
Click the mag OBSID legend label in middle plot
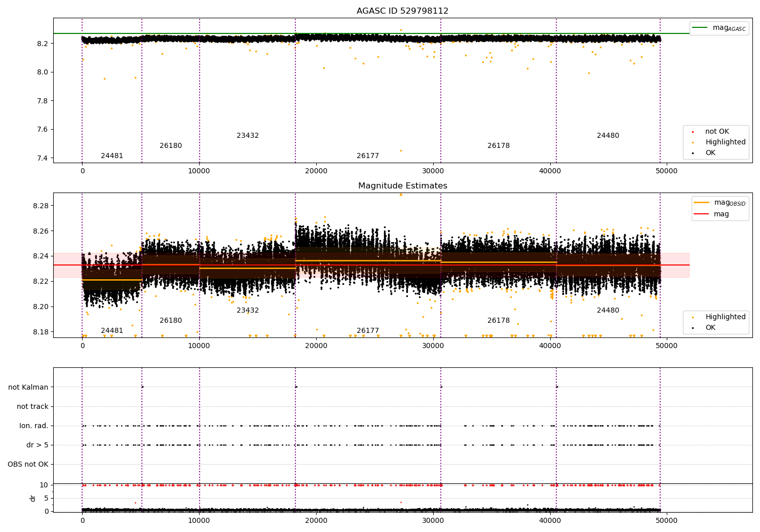(730, 203)
